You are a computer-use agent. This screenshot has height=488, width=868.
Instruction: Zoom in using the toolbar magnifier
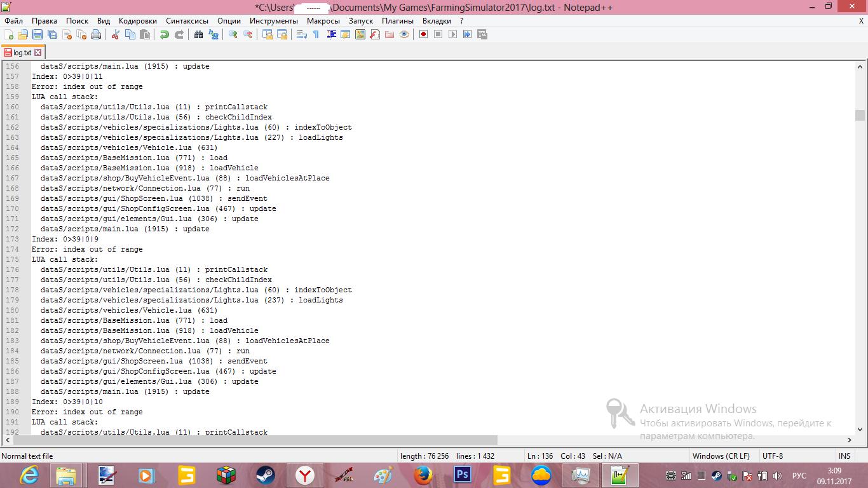pyautogui.click(x=233, y=35)
